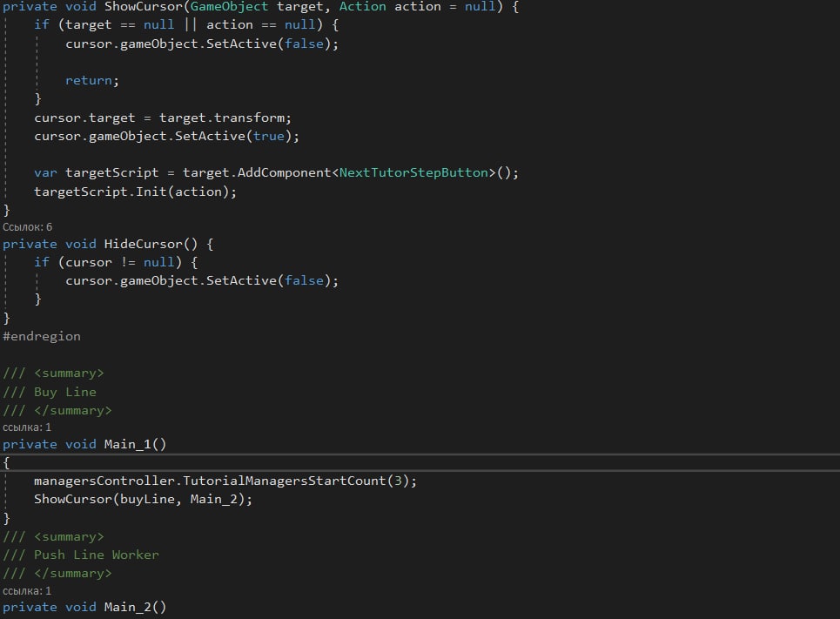Screen dimensions: 840x619
Task: Click the 'targetScript.Init(action);' line
Action: 136,192
